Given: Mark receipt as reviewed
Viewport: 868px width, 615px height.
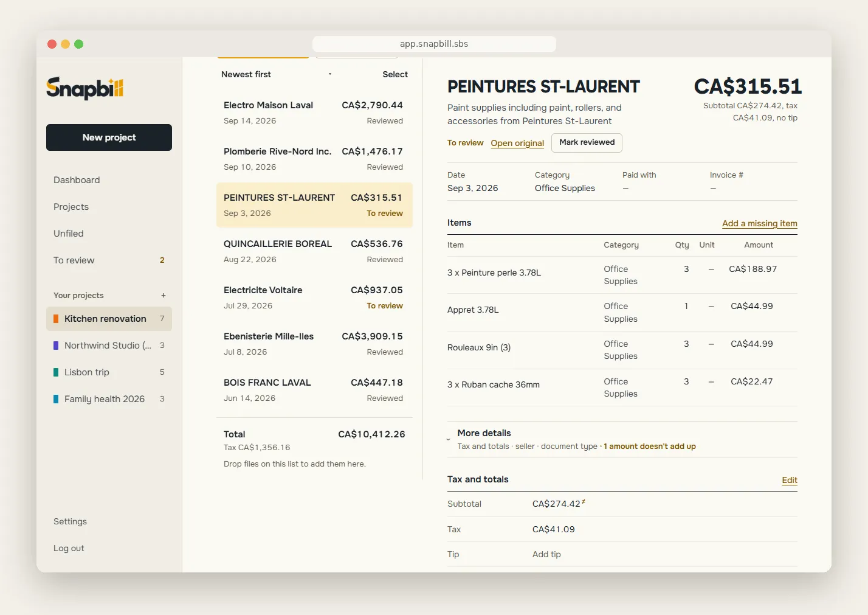Looking at the screenshot, I should pyautogui.click(x=587, y=142).
